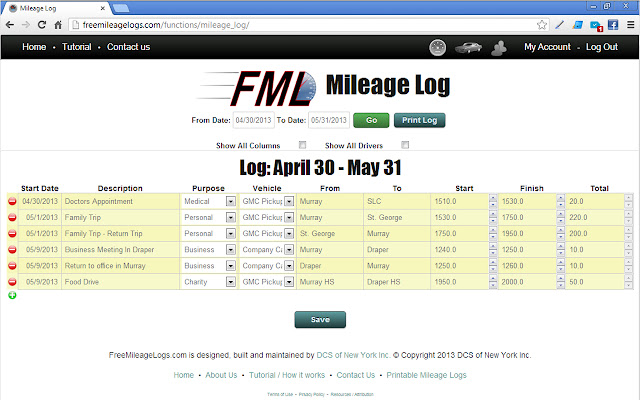Expand Vehicle dropdown for Family Trip to St. George
The height and width of the screenshot is (400, 640).
289,217
